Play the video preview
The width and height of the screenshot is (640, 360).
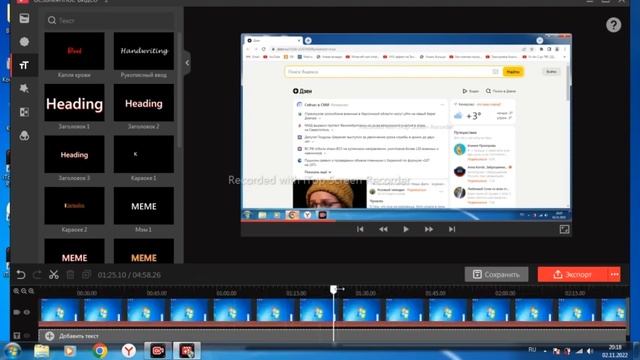pos(406,229)
